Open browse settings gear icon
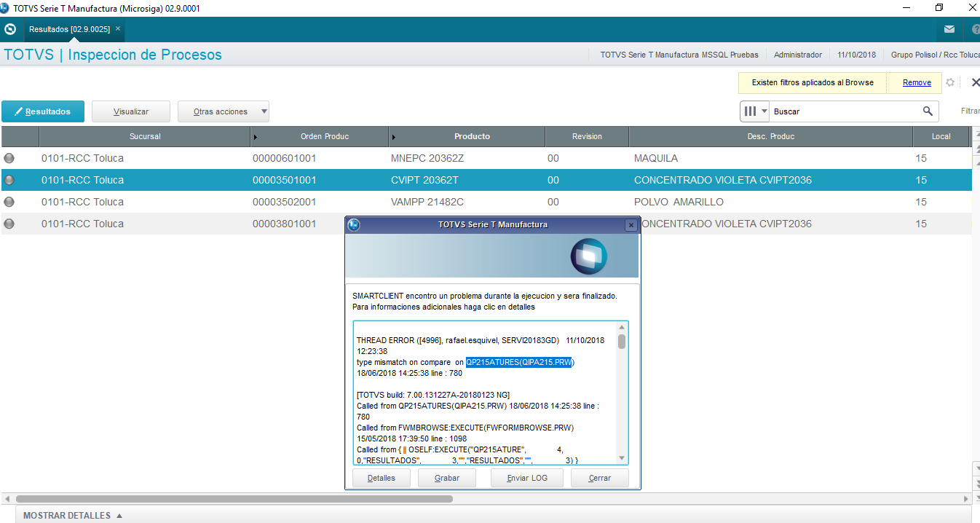 [x=950, y=82]
